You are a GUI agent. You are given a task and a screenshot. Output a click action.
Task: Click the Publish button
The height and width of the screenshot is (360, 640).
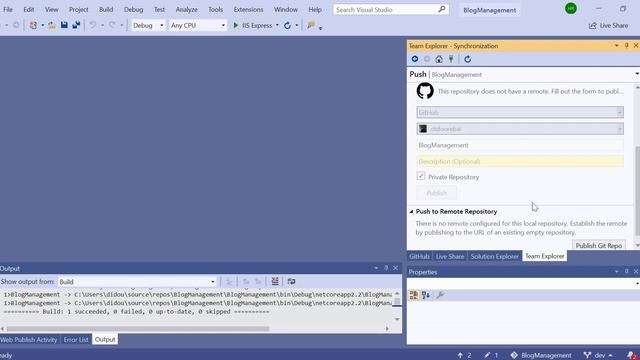coord(436,193)
